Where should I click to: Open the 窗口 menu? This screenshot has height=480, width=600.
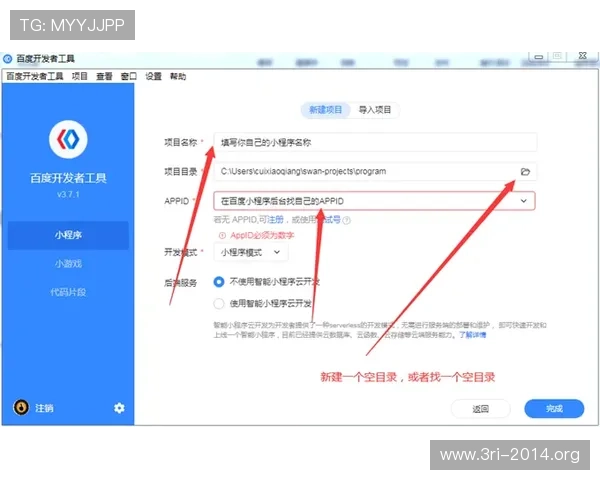[129, 76]
